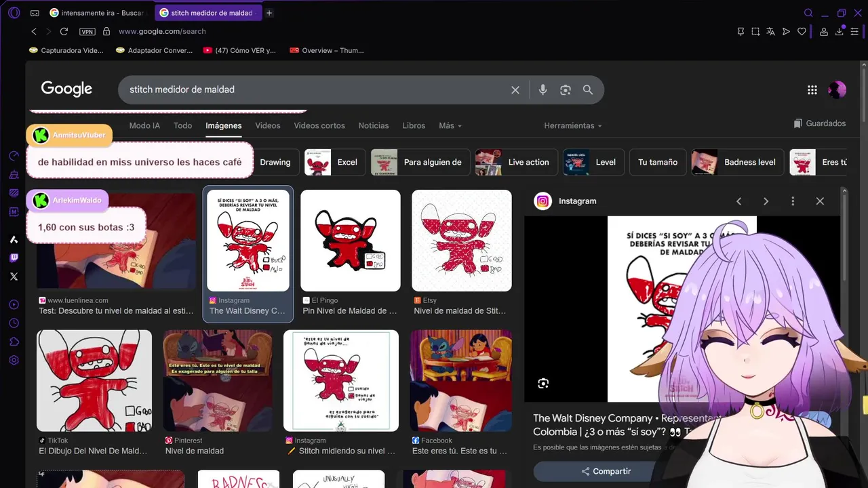Switch to the 'Videos cortos' tab
Image resolution: width=868 pixels, height=488 pixels.
coord(319,125)
